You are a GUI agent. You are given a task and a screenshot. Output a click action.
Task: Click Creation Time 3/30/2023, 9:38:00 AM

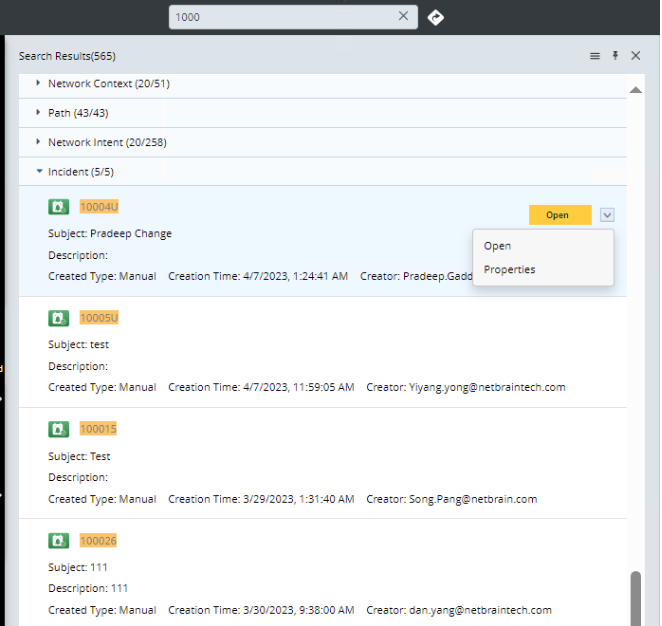pos(261,610)
